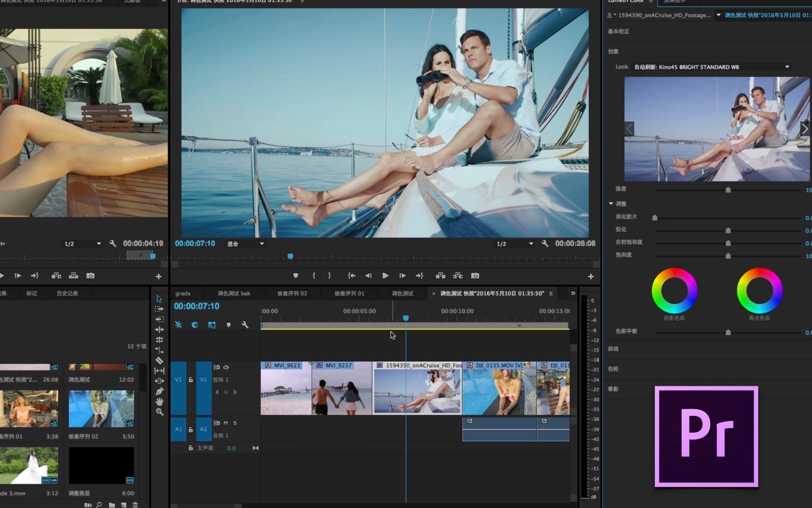Toggle the lock on the V1 track
The width and height of the screenshot is (812, 508).
point(191,380)
